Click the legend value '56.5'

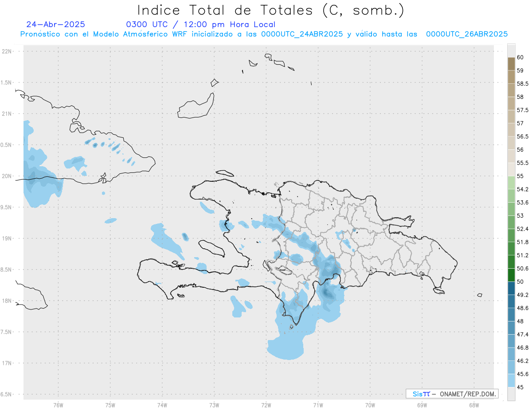[522, 136]
